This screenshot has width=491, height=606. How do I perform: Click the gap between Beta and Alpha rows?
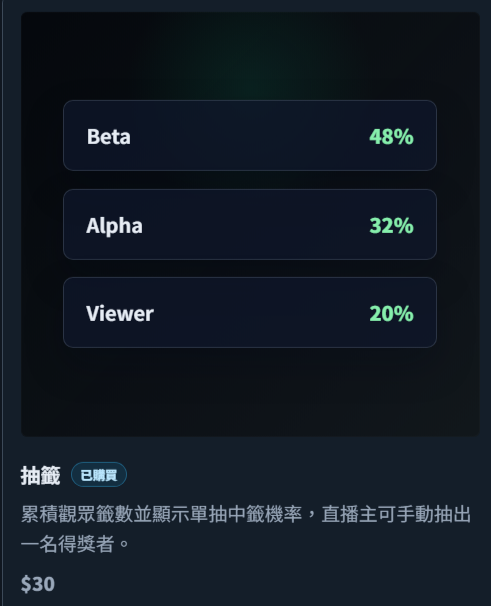[x=250, y=180]
